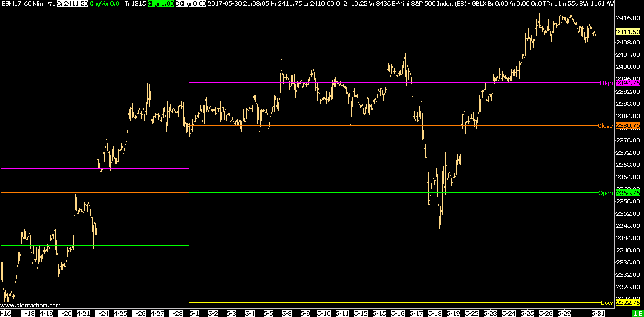Select the orange 2380.75 Close price tag
Viewport: 644px width, 317px height.
(x=628, y=126)
